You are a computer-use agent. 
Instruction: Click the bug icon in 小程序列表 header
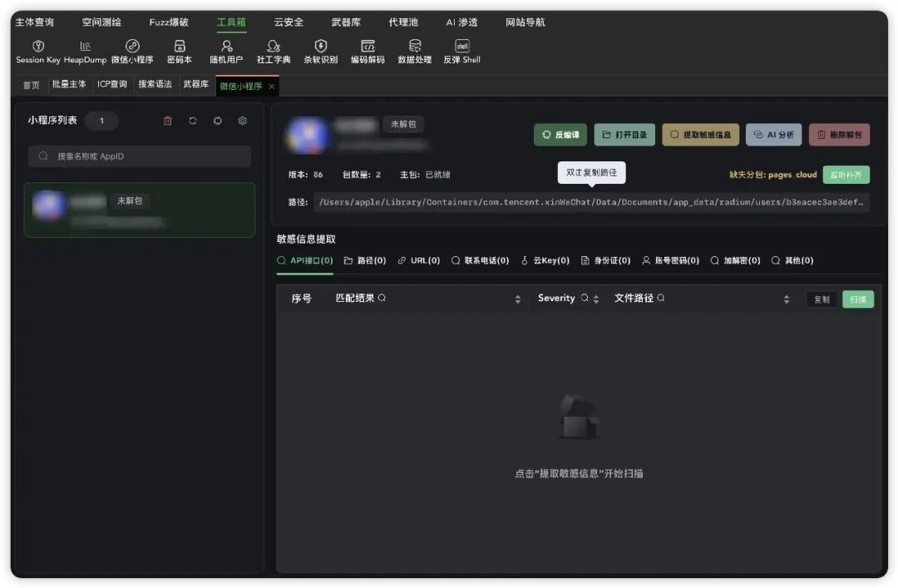pyautogui.click(x=218, y=121)
